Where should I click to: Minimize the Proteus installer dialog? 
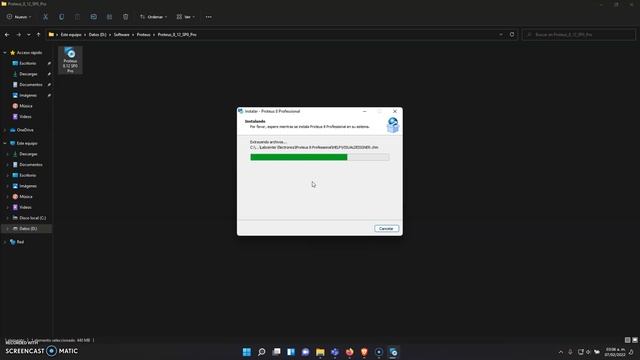[x=364, y=111]
